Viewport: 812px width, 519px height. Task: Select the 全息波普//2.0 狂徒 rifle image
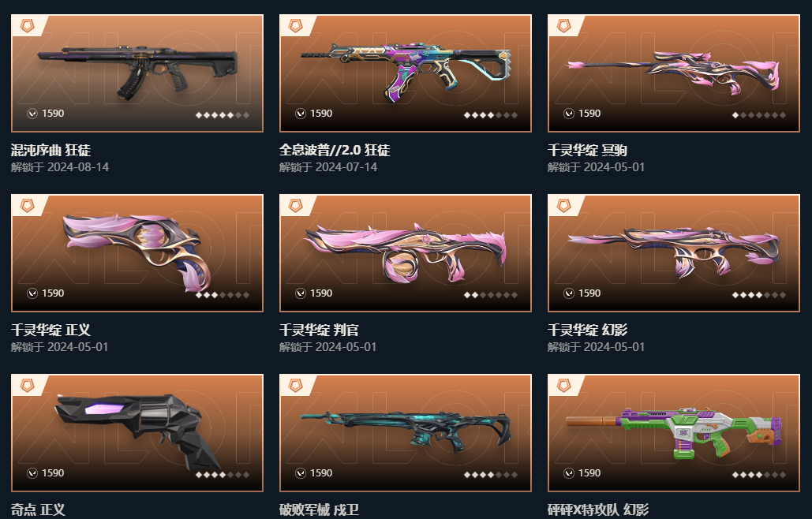tap(406, 72)
